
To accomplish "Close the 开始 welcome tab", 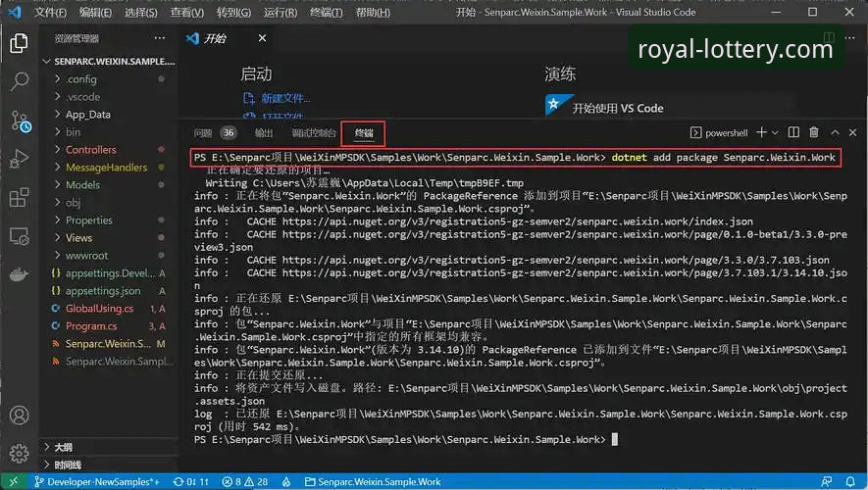I will coord(262,38).
